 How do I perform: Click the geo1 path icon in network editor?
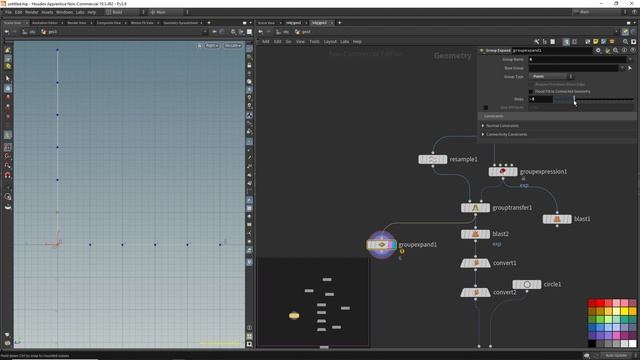(298, 32)
